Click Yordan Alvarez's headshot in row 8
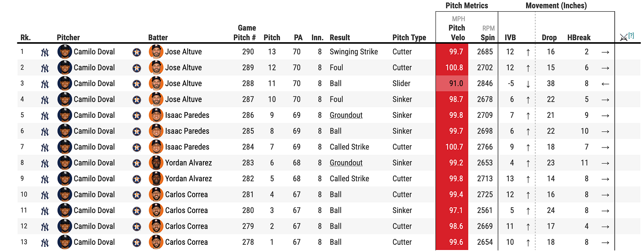The height and width of the screenshot is (252, 644). click(156, 163)
